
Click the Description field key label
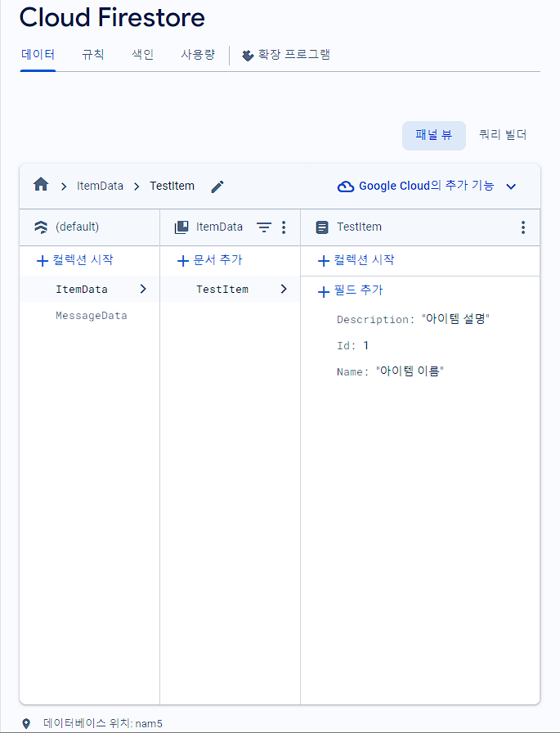tap(375, 320)
